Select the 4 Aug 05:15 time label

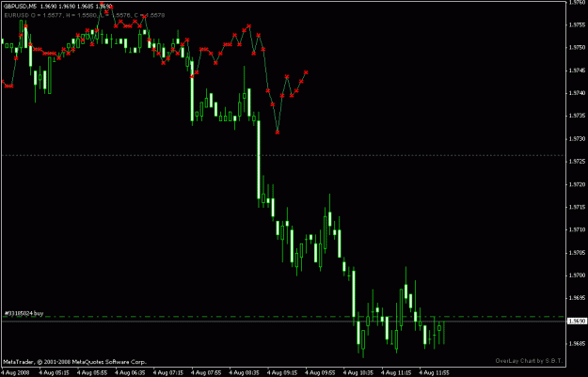point(54,373)
